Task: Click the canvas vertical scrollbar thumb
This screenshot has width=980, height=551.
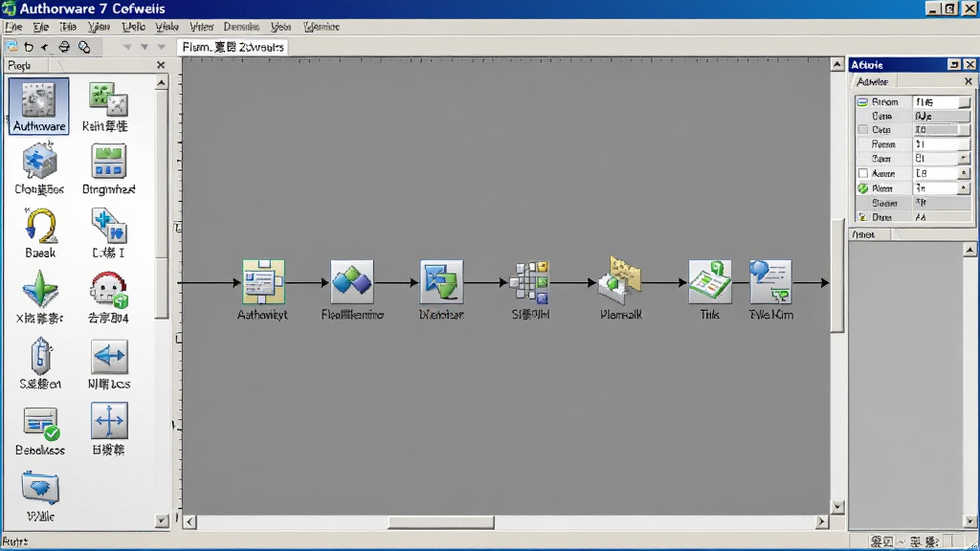Action: [x=837, y=275]
